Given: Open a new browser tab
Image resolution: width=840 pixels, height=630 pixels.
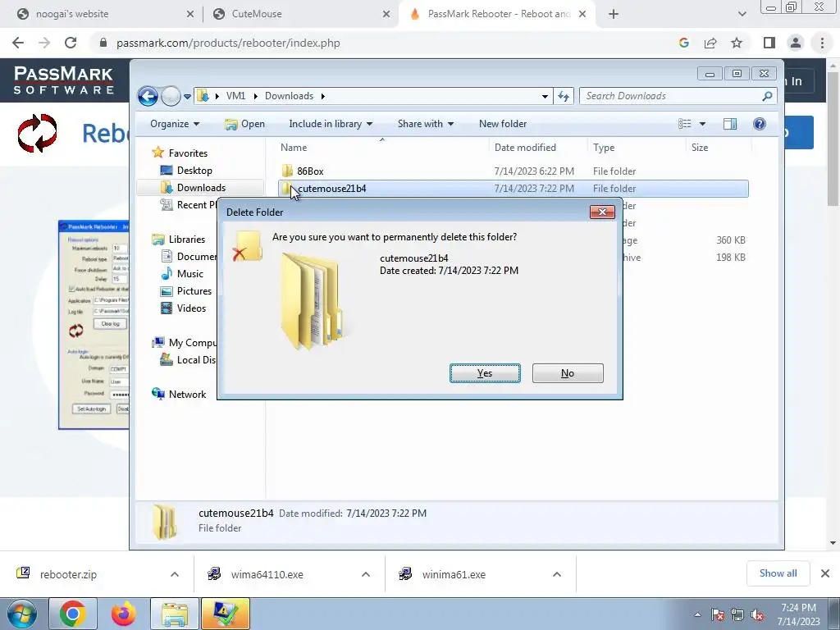Looking at the screenshot, I should click(614, 14).
